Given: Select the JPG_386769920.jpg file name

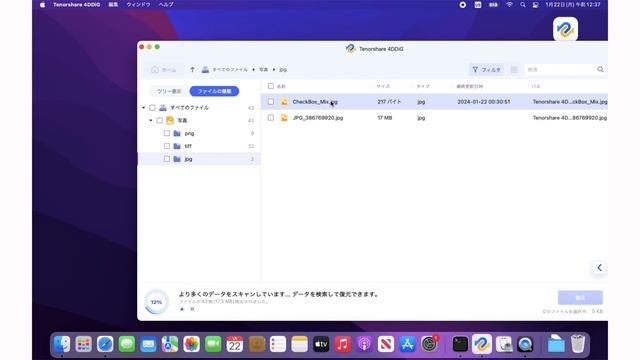Looking at the screenshot, I should [x=318, y=118].
